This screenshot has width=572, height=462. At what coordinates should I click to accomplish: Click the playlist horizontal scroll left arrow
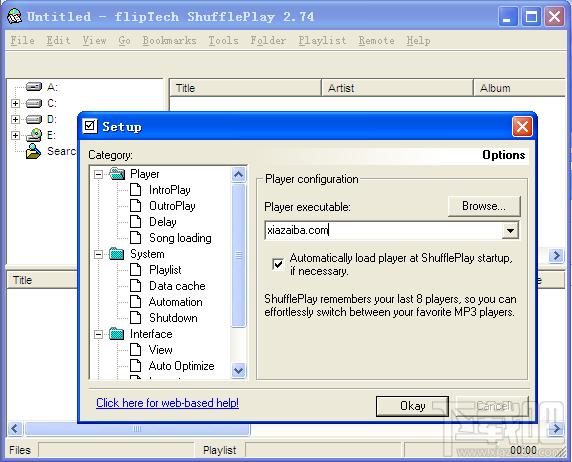(x=15, y=428)
